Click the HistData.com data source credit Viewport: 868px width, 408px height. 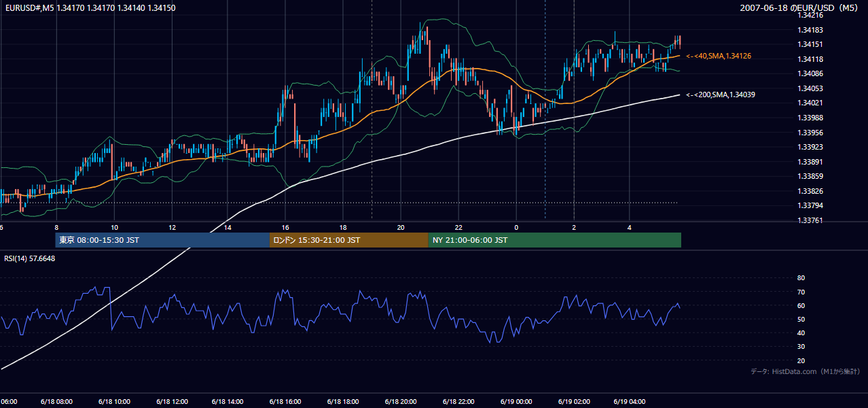[x=806, y=372]
